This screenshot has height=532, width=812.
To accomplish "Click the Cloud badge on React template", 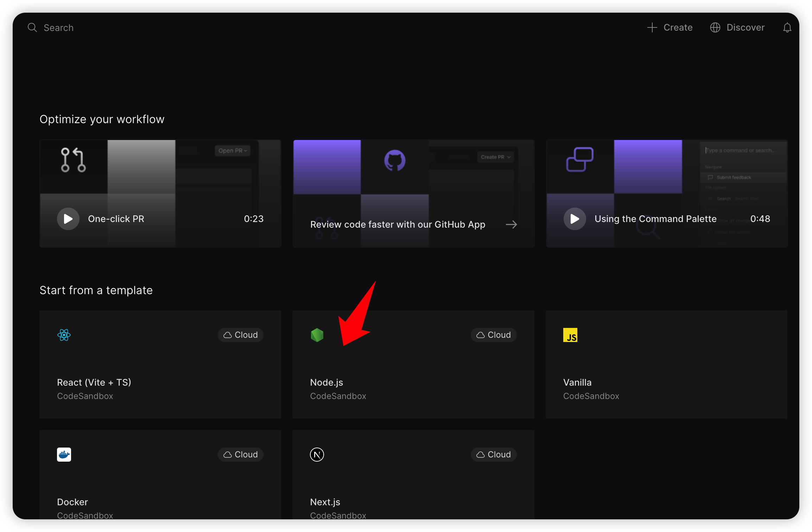I will pos(241,335).
